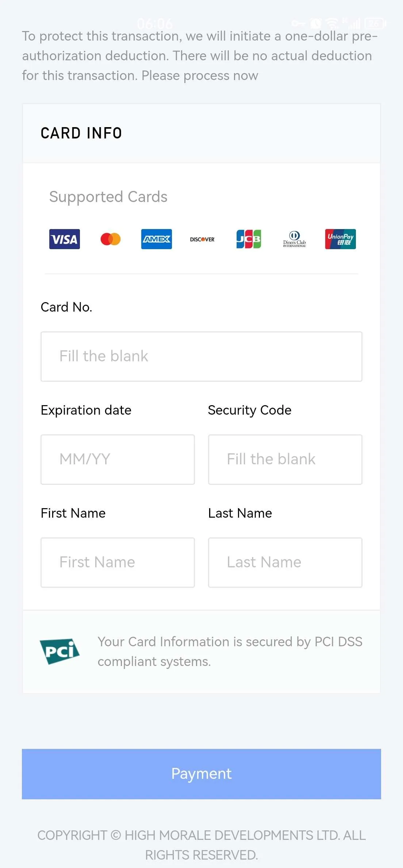Viewport: 403px width, 868px height.
Task: Click the VPN key status icon
Action: [x=298, y=24]
